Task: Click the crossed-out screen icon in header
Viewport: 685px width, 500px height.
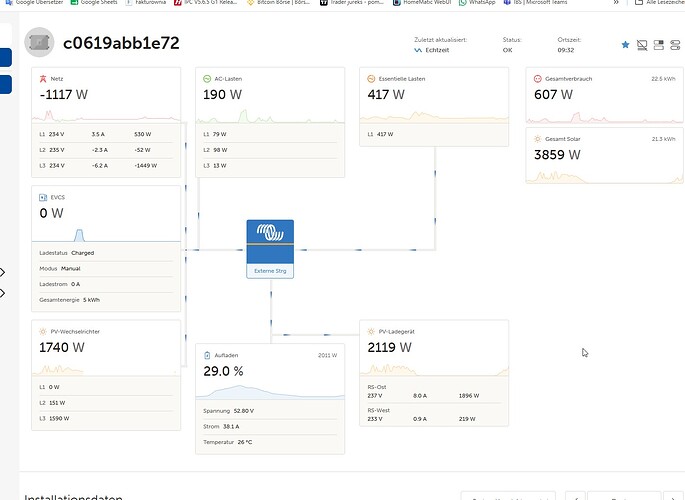Action: click(x=642, y=45)
